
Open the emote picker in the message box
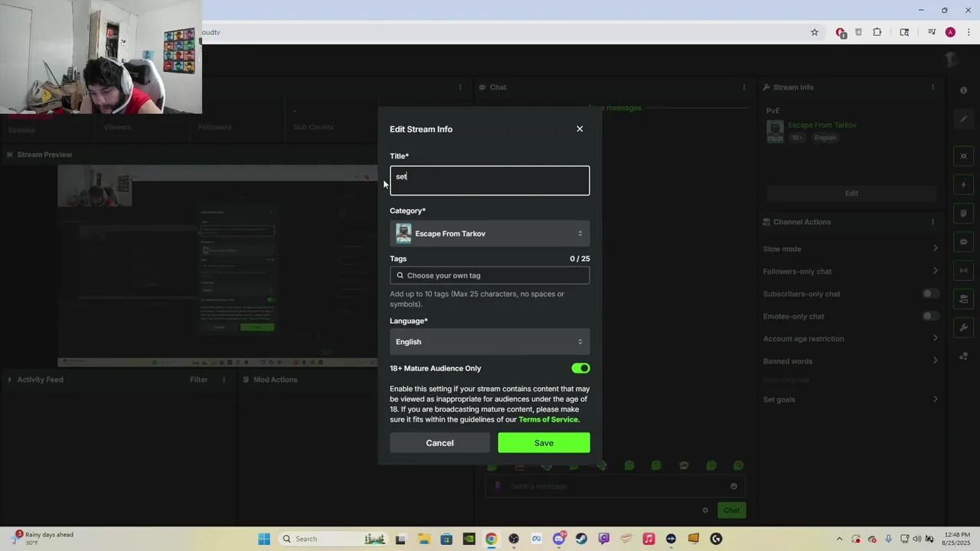733,486
